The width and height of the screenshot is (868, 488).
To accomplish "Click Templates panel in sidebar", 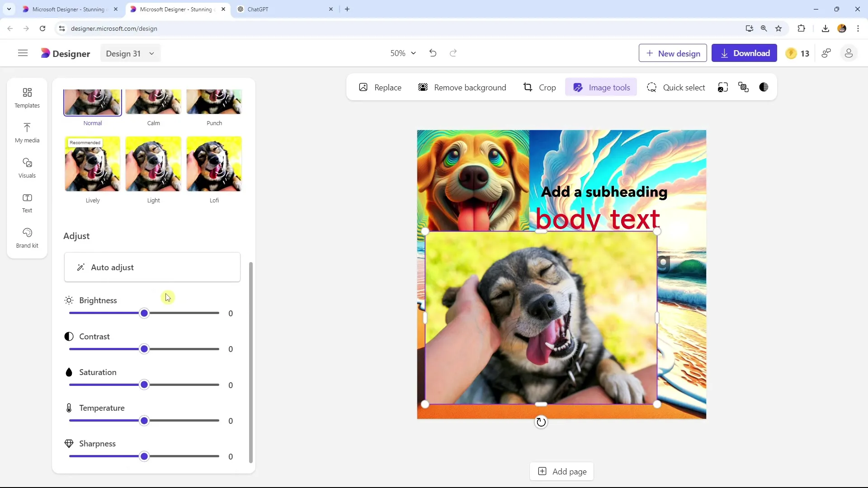I will pos(27,98).
